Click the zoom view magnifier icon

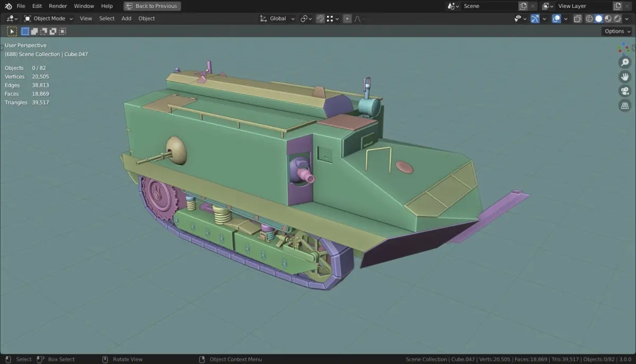point(625,63)
